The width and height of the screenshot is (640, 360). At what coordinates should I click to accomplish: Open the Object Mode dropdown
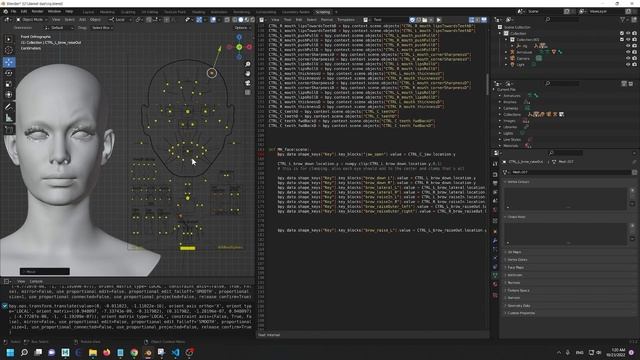(31, 20)
